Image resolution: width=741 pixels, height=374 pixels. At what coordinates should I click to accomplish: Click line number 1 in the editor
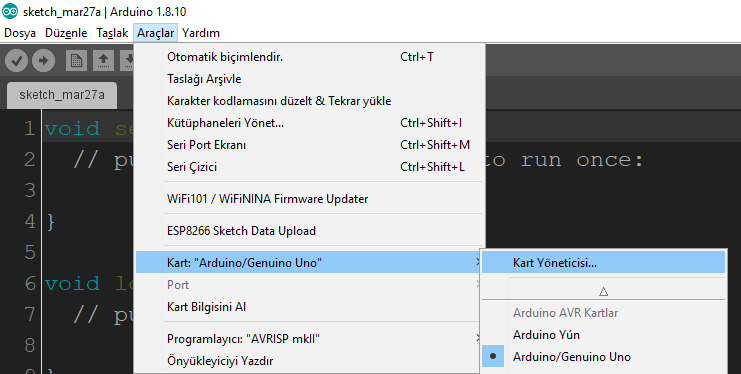[30, 129]
